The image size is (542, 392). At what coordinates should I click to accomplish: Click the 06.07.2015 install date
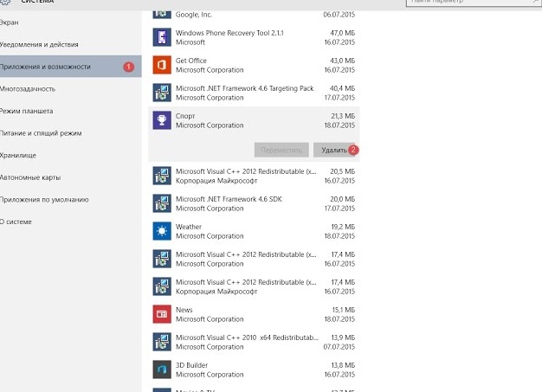(x=339, y=15)
